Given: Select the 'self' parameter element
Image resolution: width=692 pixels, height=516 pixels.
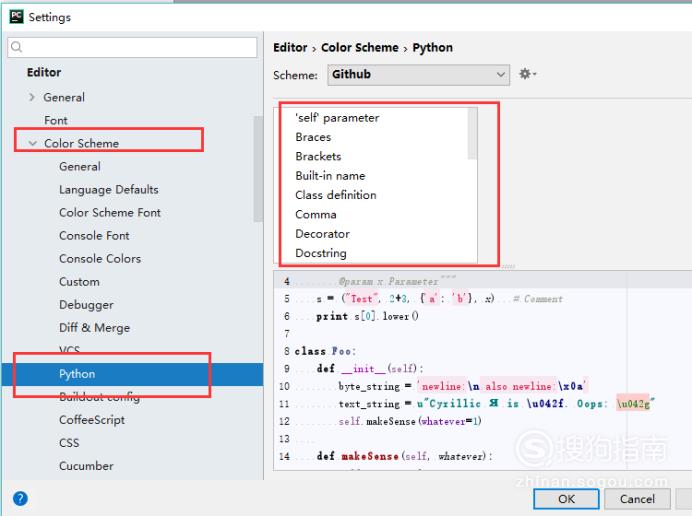Looking at the screenshot, I should click(337, 118).
